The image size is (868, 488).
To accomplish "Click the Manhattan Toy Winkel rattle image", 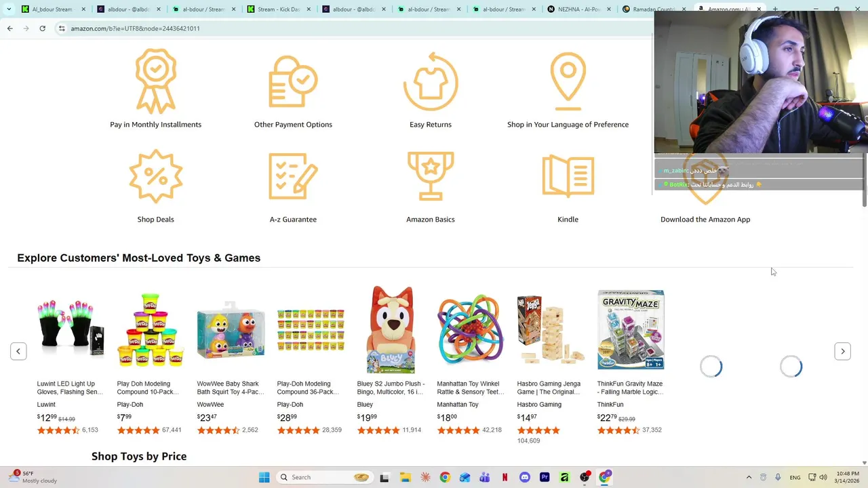I will [471, 329].
